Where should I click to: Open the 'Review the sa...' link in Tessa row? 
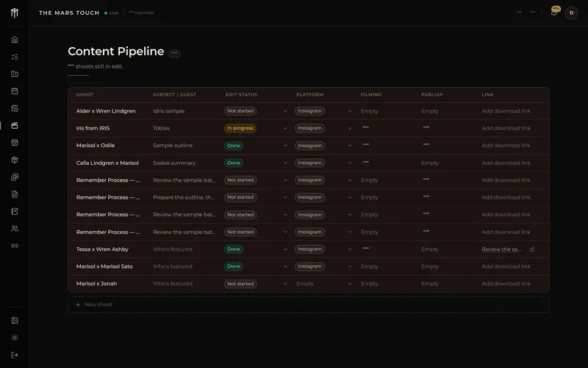(x=501, y=250)
